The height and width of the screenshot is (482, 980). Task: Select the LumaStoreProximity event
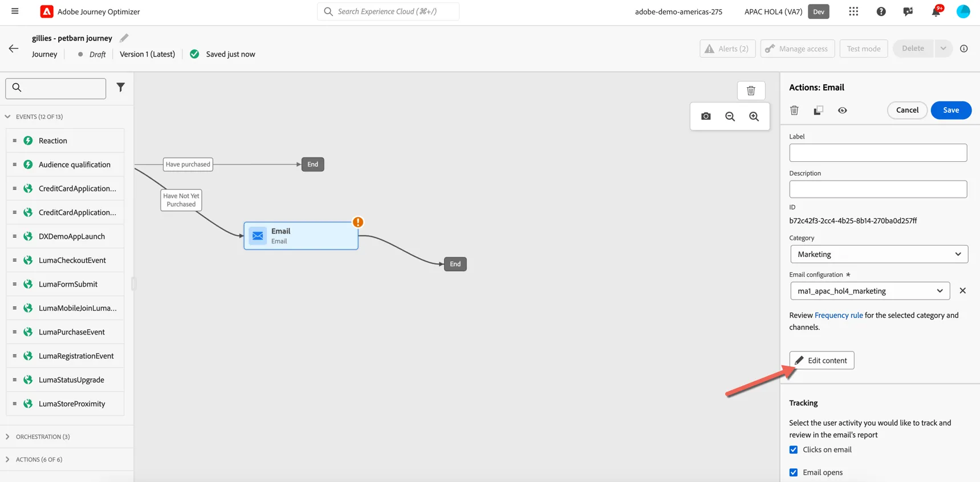click(x=65, y=404)
